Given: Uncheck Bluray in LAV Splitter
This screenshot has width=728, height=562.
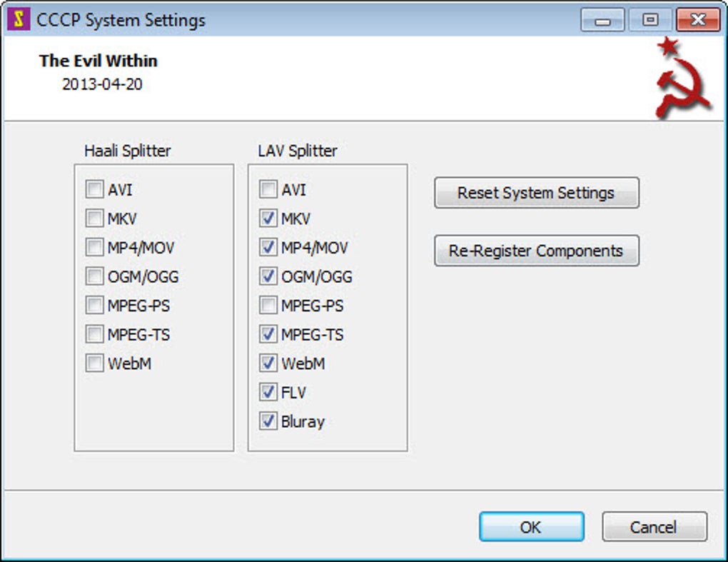Looking at the screenshot, I should 268,421.
